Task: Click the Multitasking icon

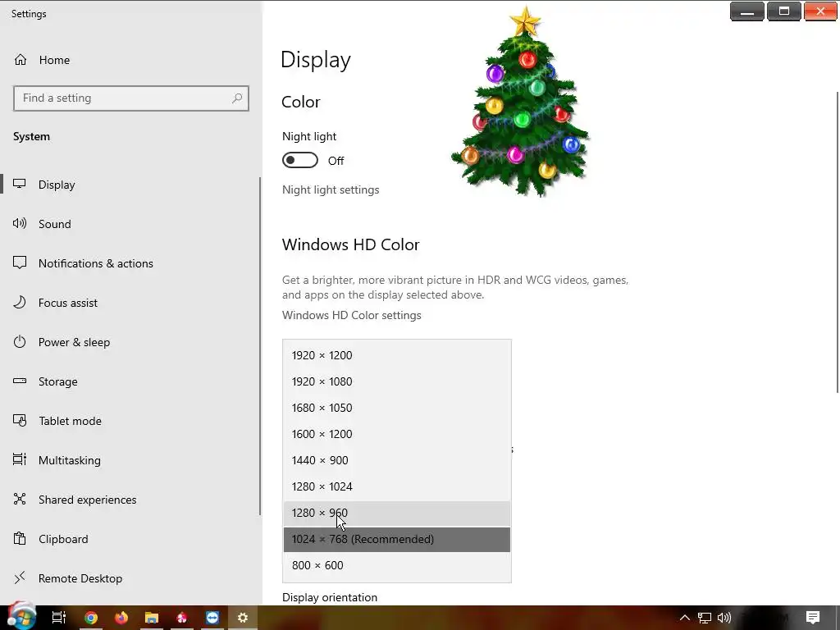Action: pyautogui.click(x=20, y=459)
